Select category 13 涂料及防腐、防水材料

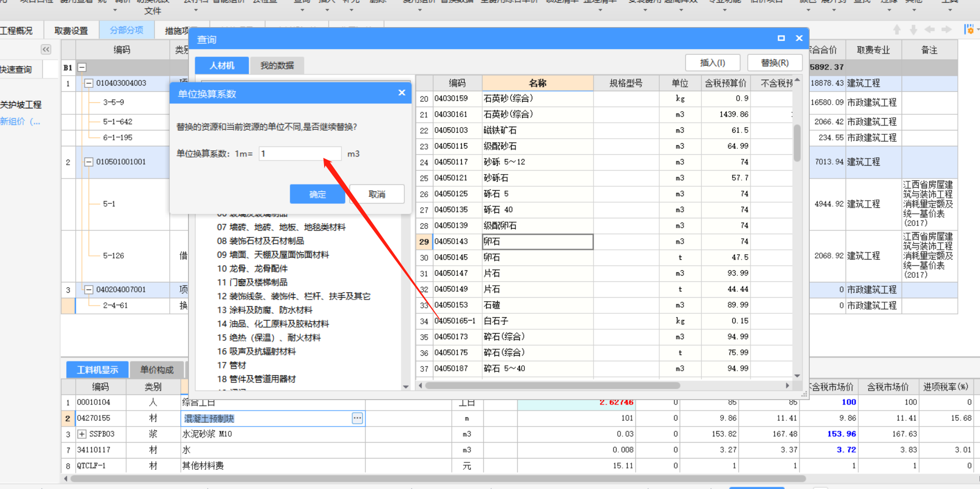click(264, 310)
